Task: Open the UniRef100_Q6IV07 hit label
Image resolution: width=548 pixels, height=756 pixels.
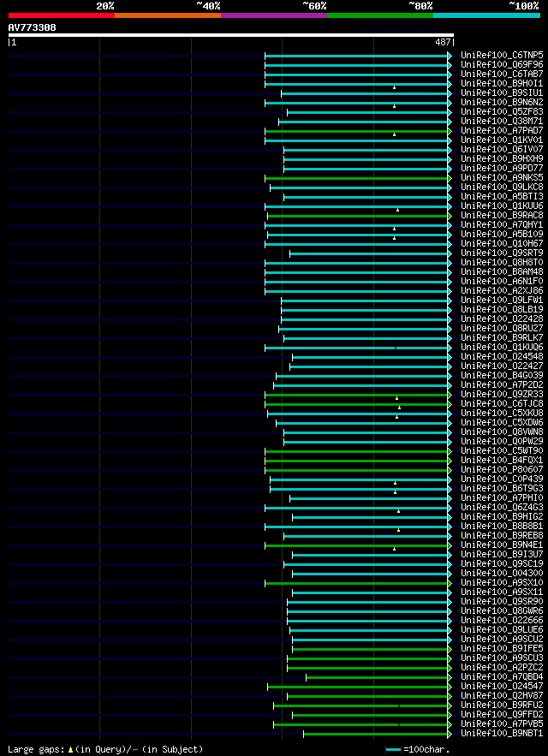Action: point(502,150)
